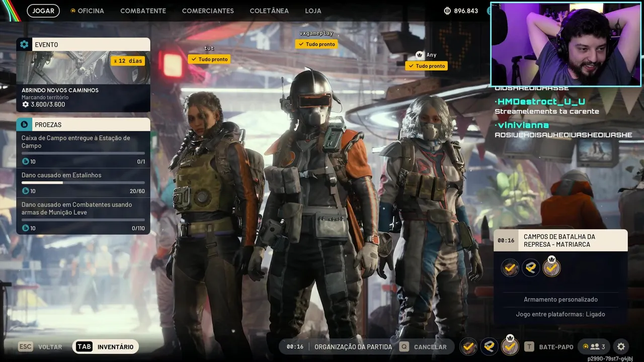The width and height of the screenshot is (644, 362).
Task: Click the 'Streamelements ta carente' chat message
Action: pyautogui.click(x=547, y=112)
